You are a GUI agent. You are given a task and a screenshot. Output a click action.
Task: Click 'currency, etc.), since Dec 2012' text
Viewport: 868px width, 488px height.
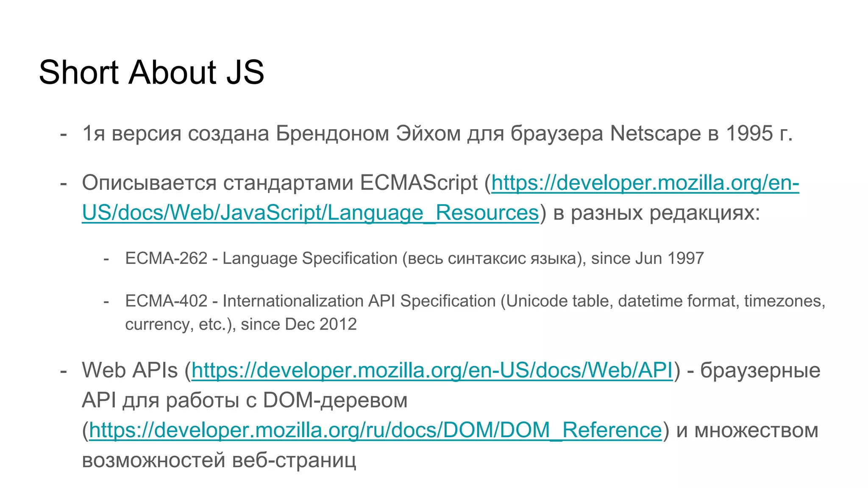pos(241,324)
